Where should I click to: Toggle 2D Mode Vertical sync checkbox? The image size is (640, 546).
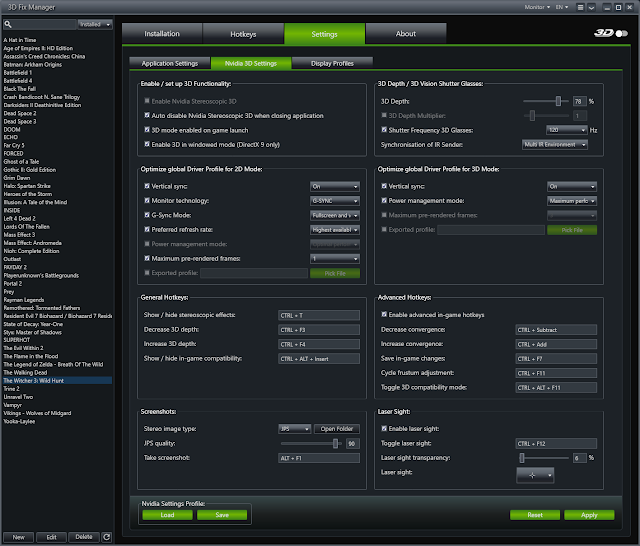(x=147, y=186)
